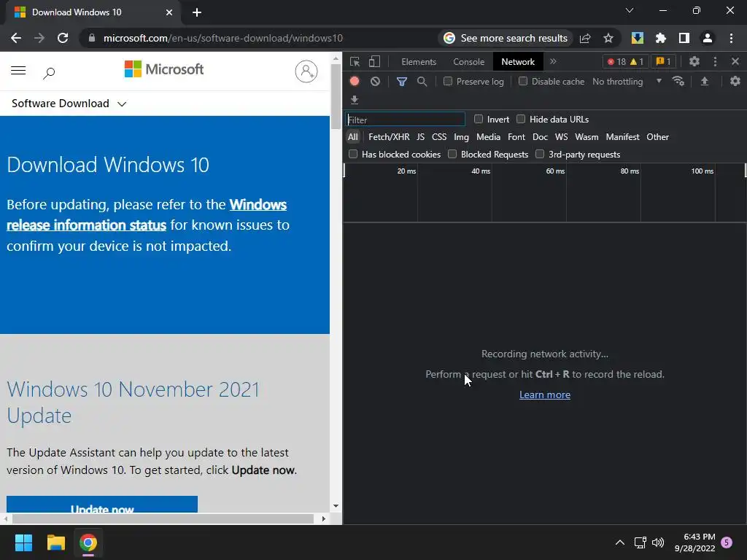747x560 pixels.
Task: Open the No throttling dropdown
Action: tap(627, 82)
